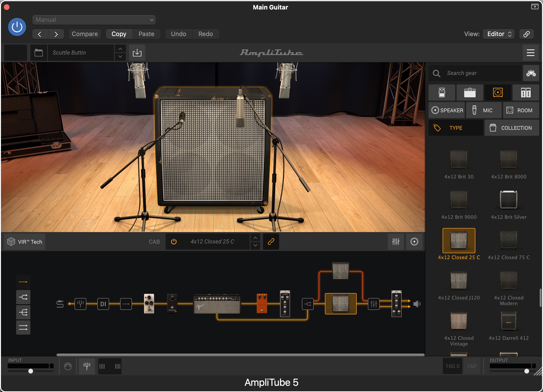The width and height of the screenshot is (543, 392).
Task: Select the single series signal chain routing
Action: point(23,282)
